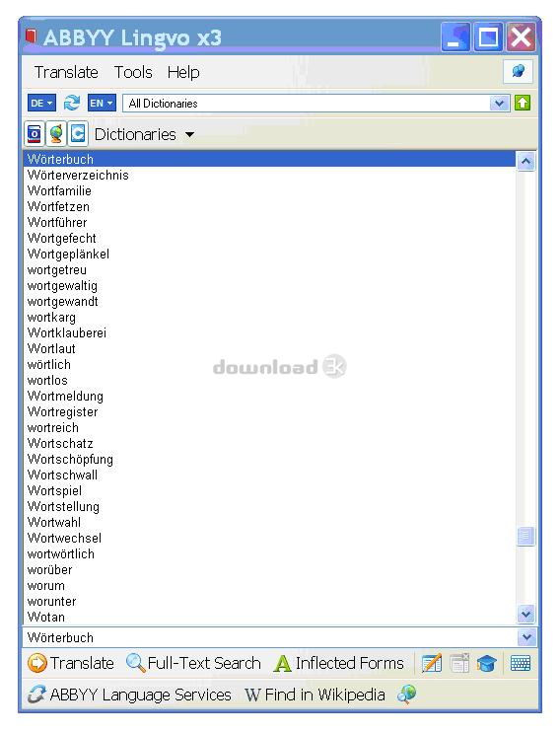This screenshot has width=560, height=732.
Task: Open ABBYY Language Services link
Action: [x=129, y=695]
